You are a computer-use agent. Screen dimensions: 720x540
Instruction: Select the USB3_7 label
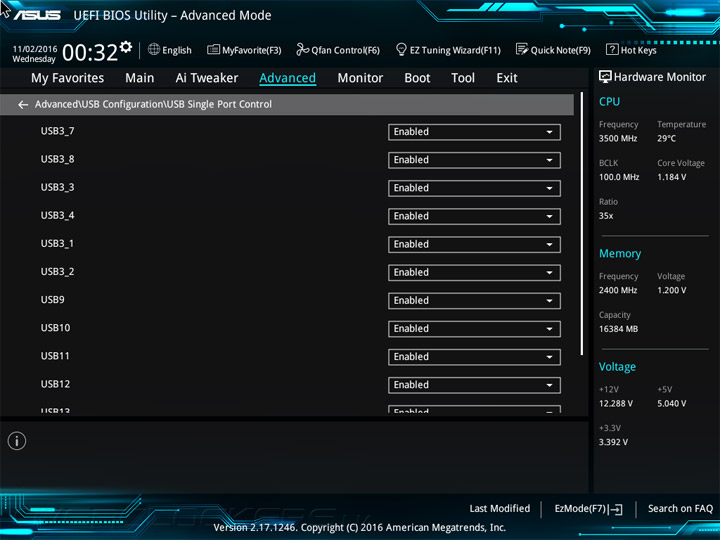(57, 131)
